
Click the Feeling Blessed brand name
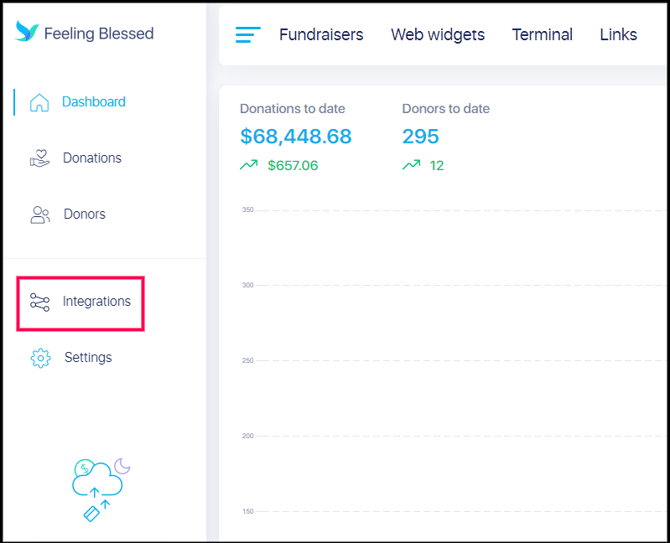[99, 34]
